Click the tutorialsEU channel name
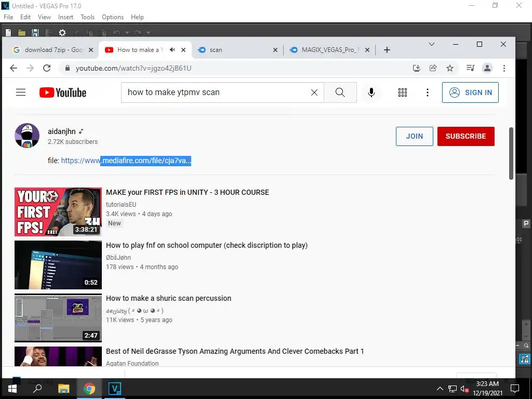Viewport: 532px width, 399px height. [x=121, y=204]
